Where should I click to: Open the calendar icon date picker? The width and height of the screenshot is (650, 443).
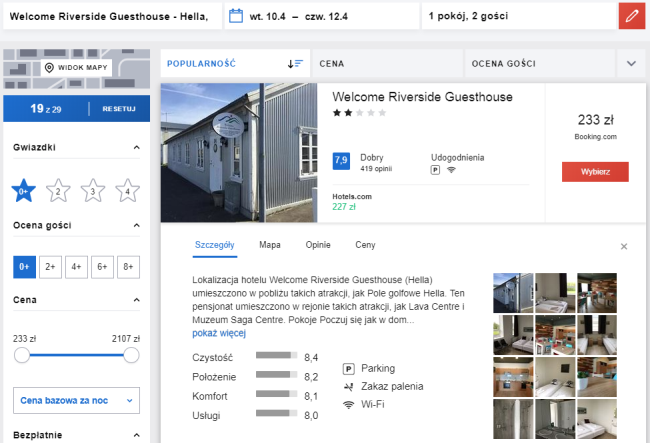(x=236, y=16)
